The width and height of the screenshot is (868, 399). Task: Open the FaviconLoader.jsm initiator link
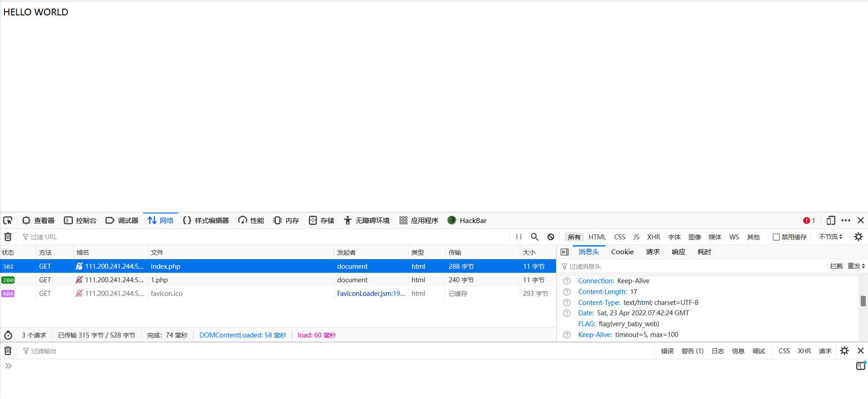pos(371,294)
